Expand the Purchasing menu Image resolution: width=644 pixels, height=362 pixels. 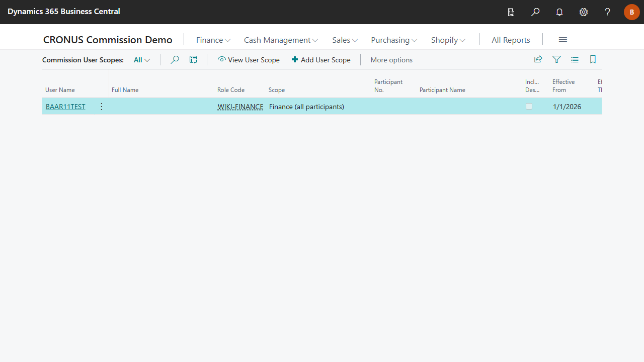(394, 40)
